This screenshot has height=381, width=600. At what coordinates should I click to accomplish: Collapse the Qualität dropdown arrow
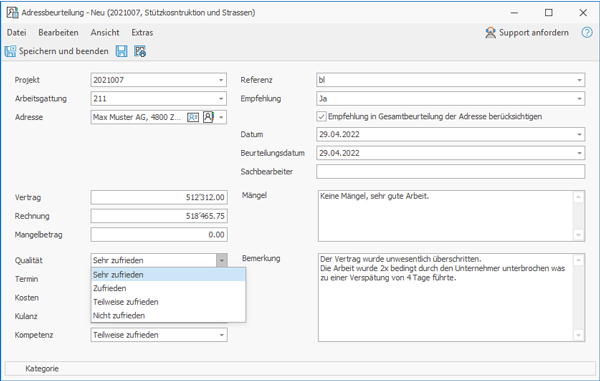pos(222,261)
